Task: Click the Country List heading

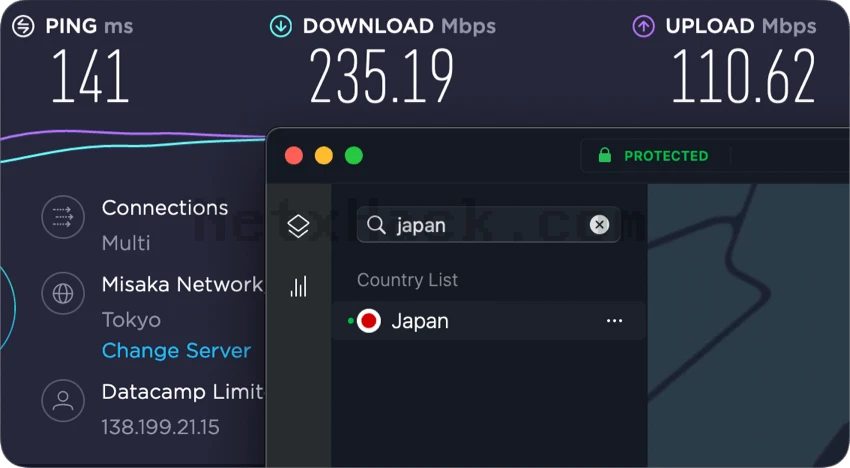Action: (407, 280)
